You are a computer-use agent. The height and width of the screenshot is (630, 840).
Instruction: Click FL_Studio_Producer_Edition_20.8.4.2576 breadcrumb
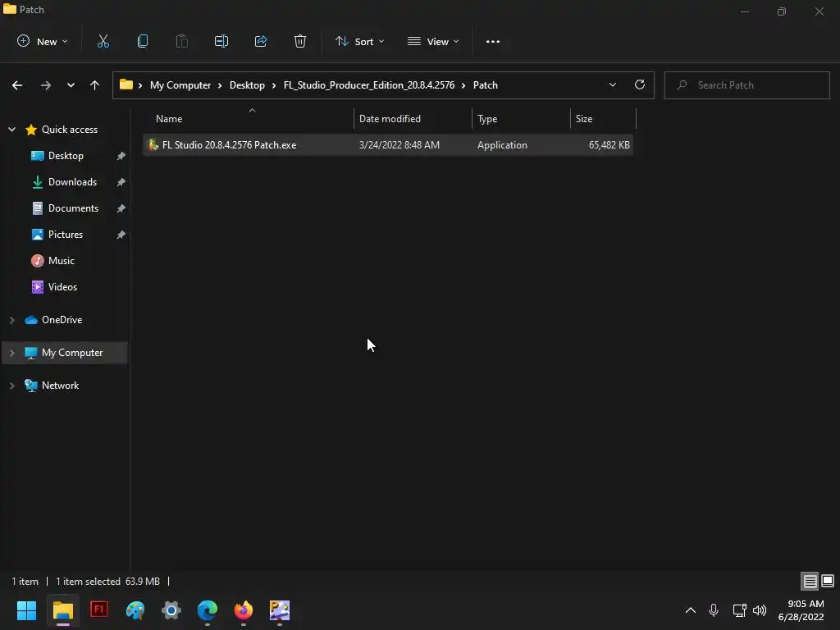point(368,85)
